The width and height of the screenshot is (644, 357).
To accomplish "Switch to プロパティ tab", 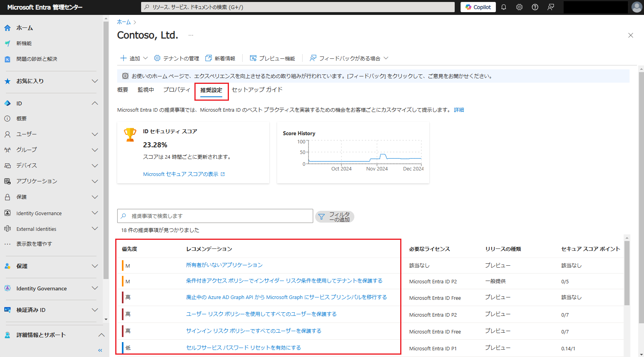I will coord(177,90).
